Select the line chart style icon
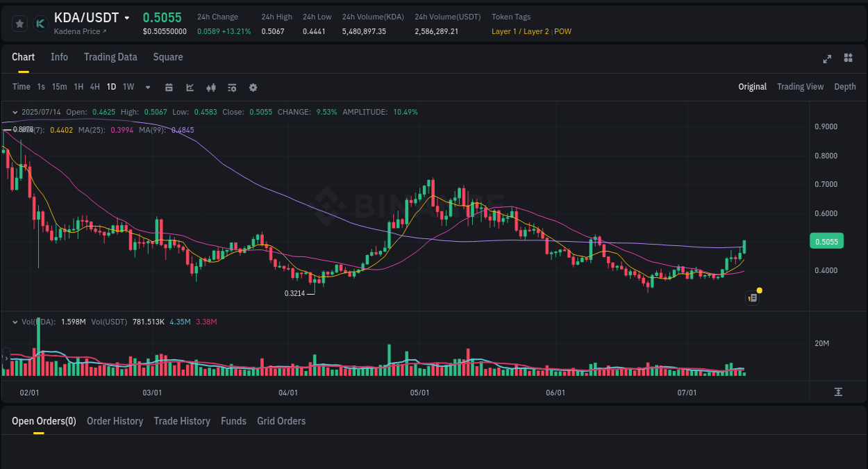868x469 pixels. click(189, 87)
